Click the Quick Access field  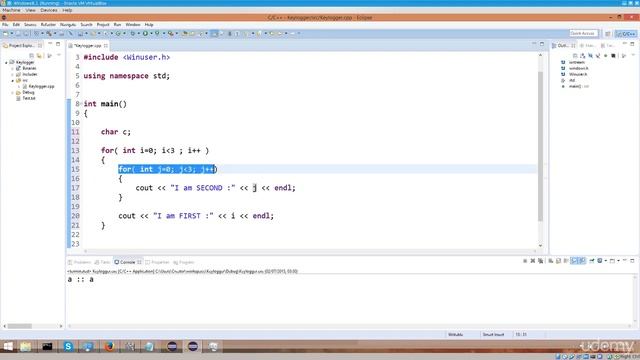point(583,33)
